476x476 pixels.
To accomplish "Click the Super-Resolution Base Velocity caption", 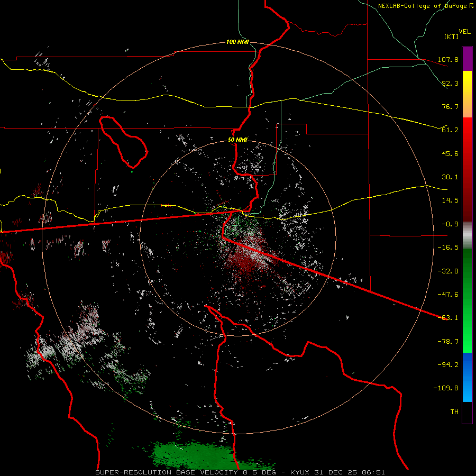I will click(x=240, y=472).
